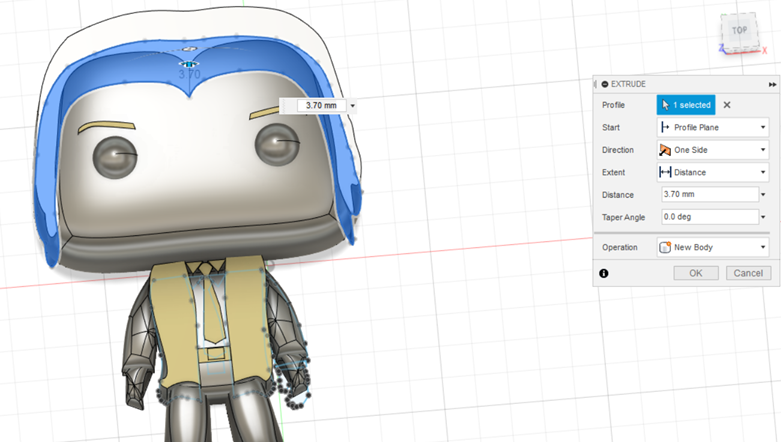
Task: Click the Profile '1 selected' button
Action: (x=686, y=105)
